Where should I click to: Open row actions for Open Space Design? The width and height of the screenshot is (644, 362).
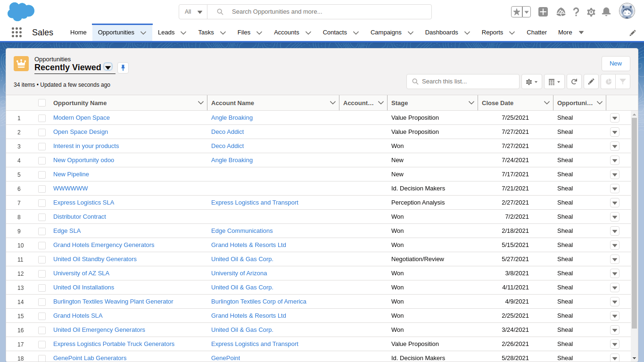(x=615, y=132)
